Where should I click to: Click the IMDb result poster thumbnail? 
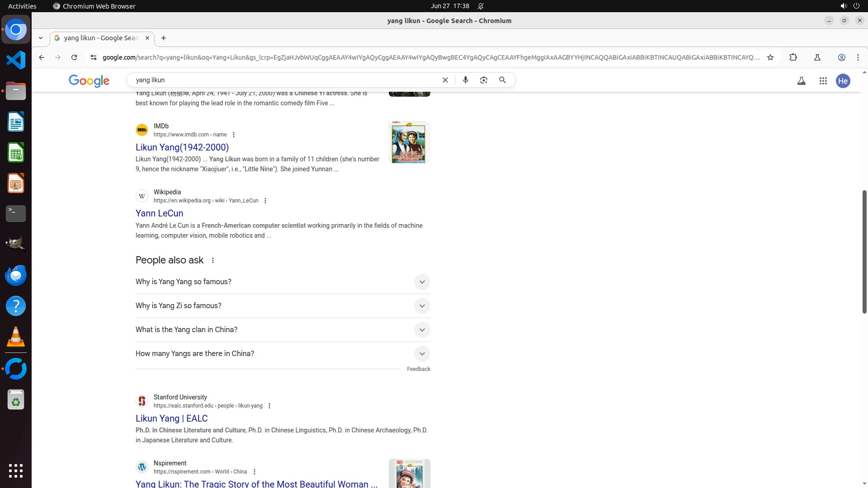(409, 142)
